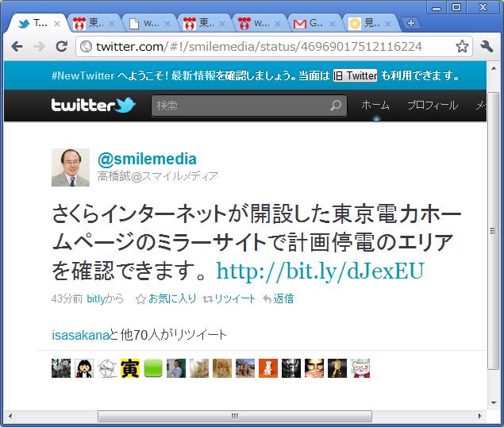This screenshot has width=504, height=427.
Task: Click the horizontal scrollbar thumb
Action: 235,416
